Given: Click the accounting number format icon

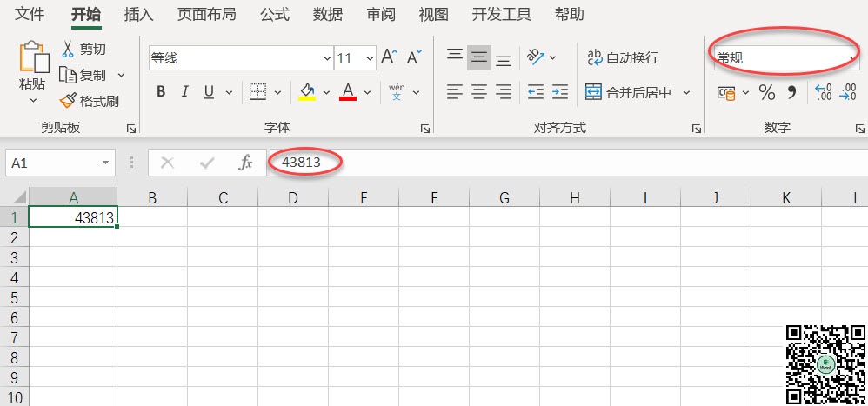Looking at the screenshot, I should (x=726, y=92).
